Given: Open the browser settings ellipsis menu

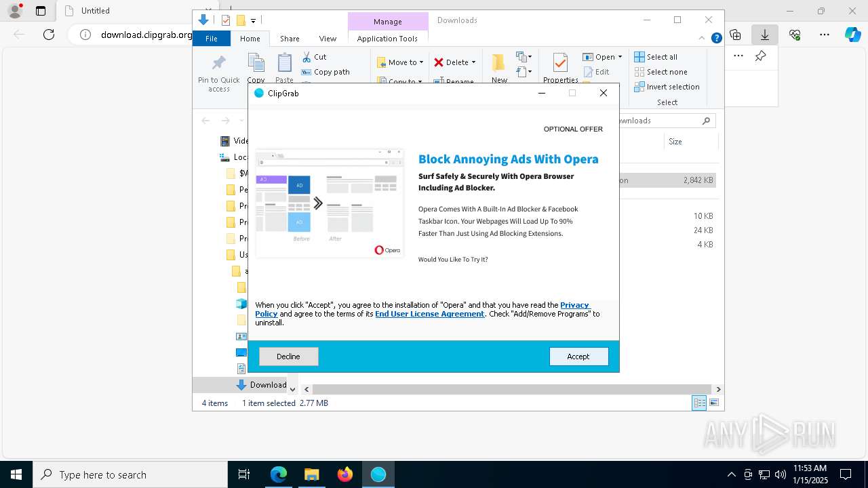Looking at the screenshot, I should coord(825,35).
